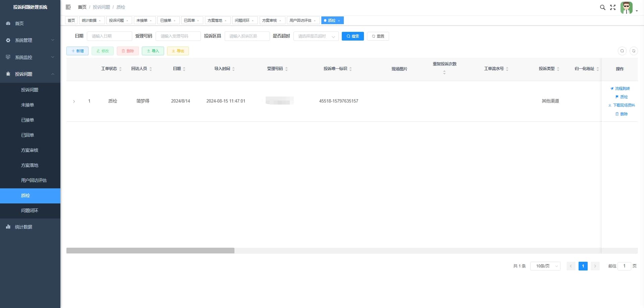Open 统计数据 in the sidebar

pyautogui.click(x=30, y=227)
